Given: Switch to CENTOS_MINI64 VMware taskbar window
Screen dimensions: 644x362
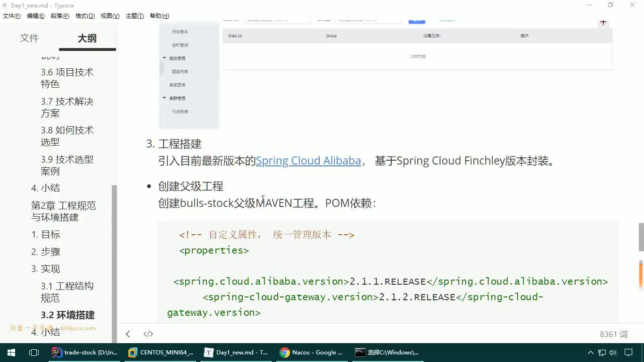Looking at the screenshot, I should (161, 353).
